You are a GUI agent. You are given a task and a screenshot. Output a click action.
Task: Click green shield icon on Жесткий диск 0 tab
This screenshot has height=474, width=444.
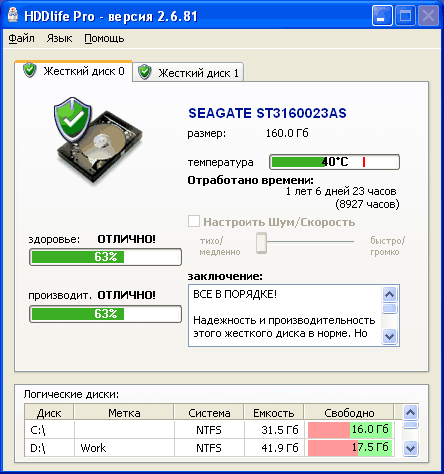tap(30, 70)
